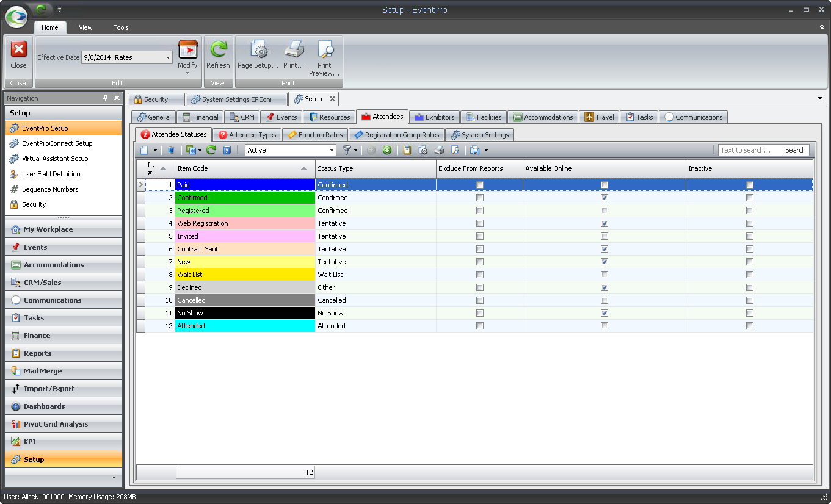Switch to the View ribbon tab
This screenshot has width=831, height=504.
coord(85,27)
